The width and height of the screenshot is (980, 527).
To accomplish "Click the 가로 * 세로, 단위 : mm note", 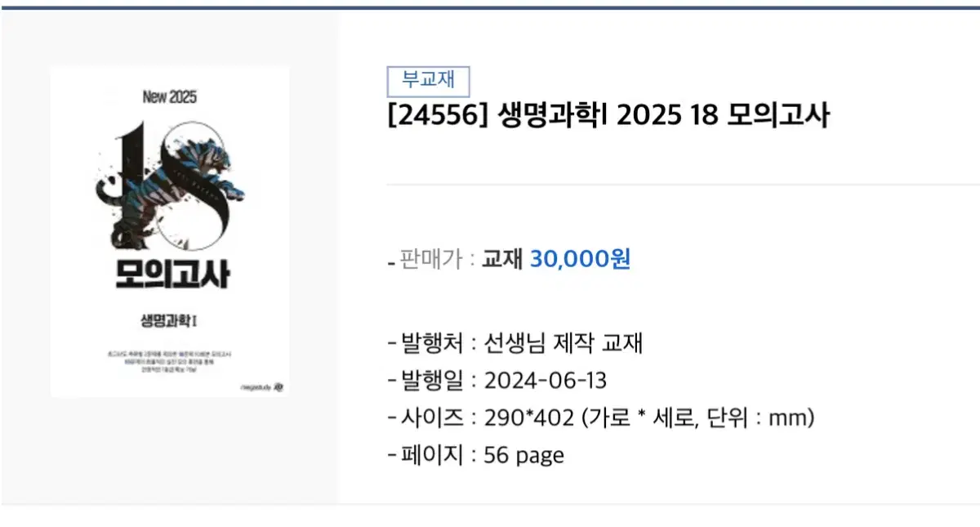I will [698, 418].
